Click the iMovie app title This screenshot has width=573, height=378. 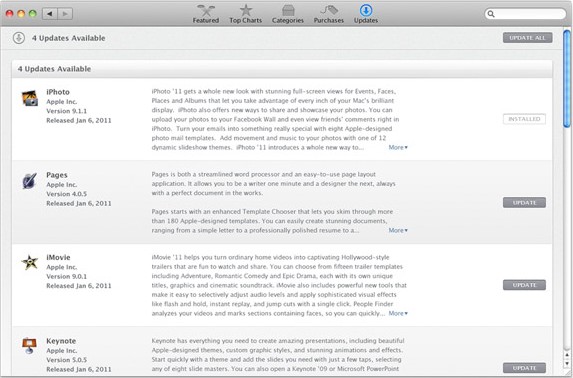coord(58,257)
